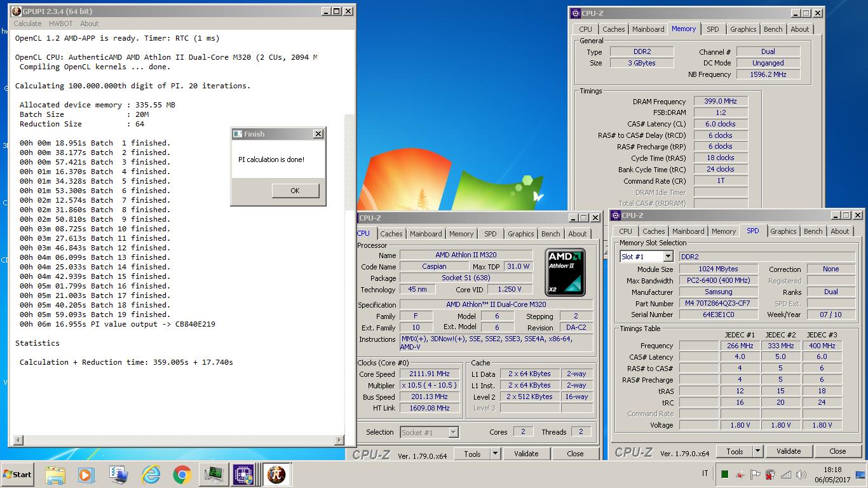Click Tools button in CPU window
868x488 pixels.
coord(472,454)
